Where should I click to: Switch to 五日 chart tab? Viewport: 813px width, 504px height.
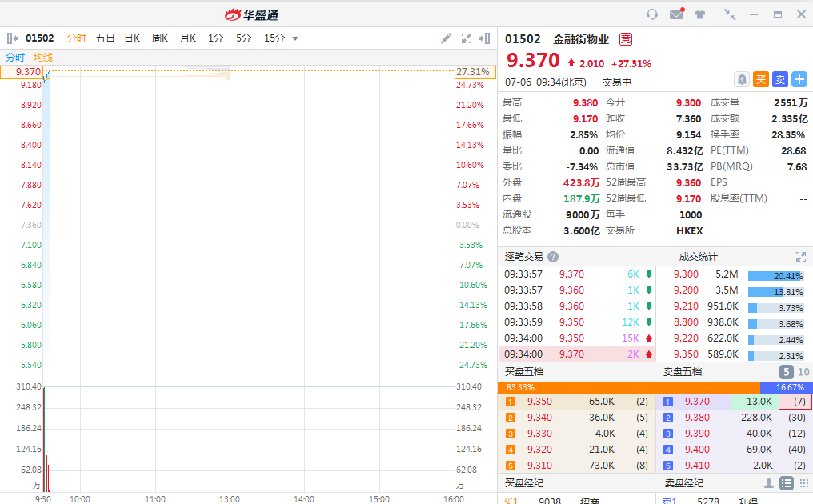pyautogui.click(x=105, y=38)
